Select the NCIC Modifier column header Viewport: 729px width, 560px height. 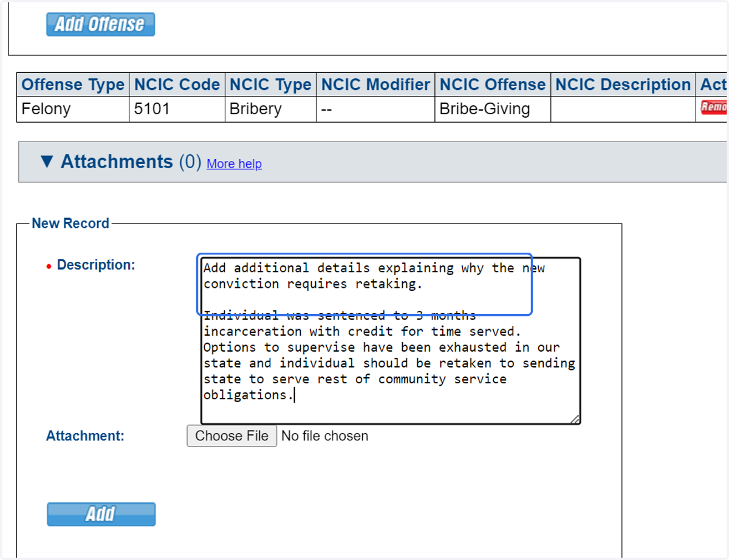tap(375, 84)
